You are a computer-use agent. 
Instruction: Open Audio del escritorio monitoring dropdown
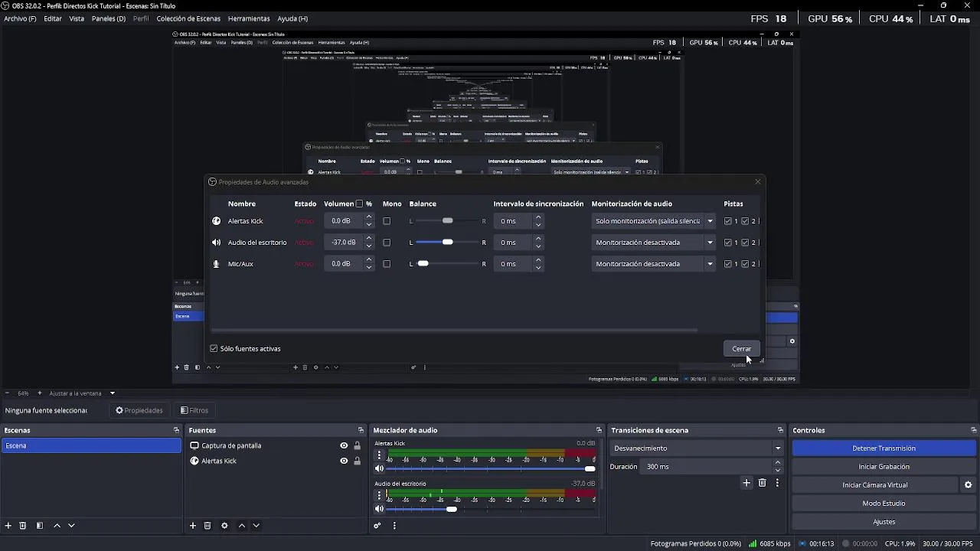click(x=654, y=243)
